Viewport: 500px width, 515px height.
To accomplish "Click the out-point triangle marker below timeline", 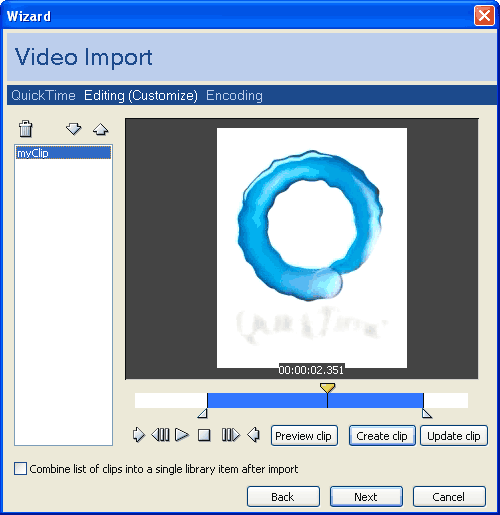I will coord(427,414).
